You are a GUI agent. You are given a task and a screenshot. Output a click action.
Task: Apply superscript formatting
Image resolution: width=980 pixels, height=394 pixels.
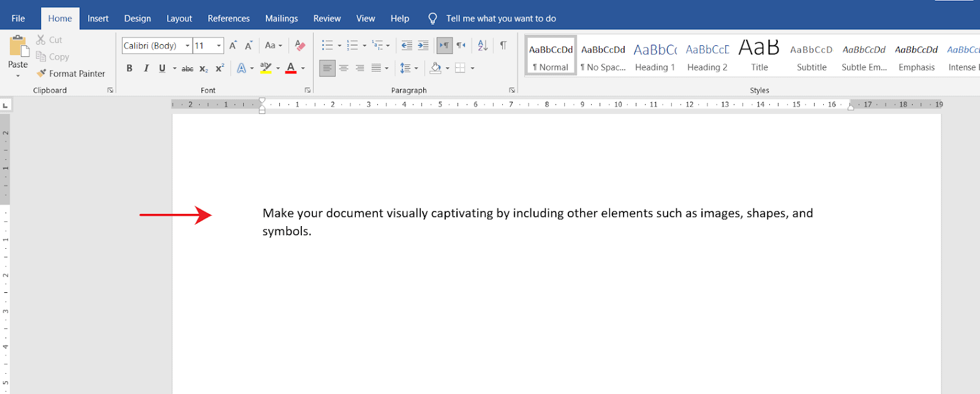pos(219,69)
